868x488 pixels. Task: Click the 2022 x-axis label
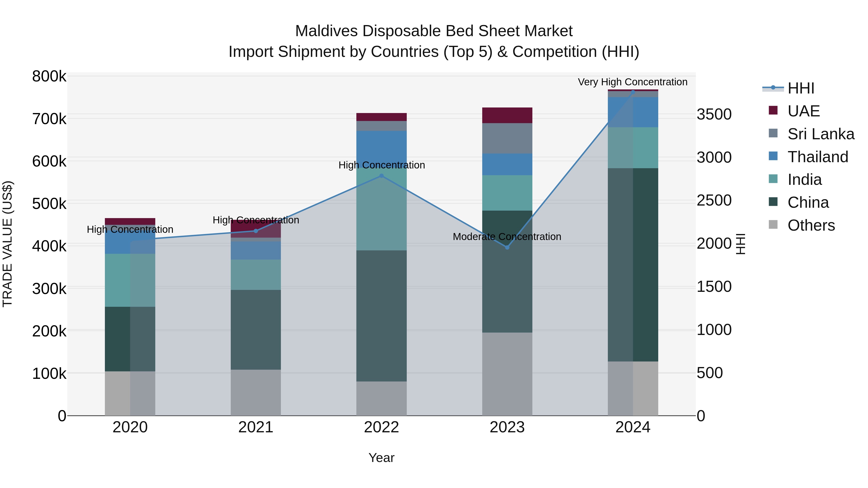click(x=381, y=427)
